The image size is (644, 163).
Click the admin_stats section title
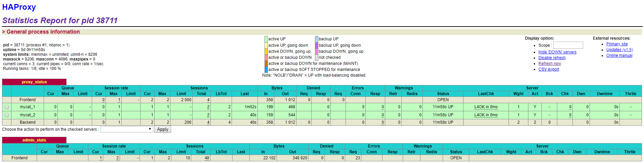(34, 140)
